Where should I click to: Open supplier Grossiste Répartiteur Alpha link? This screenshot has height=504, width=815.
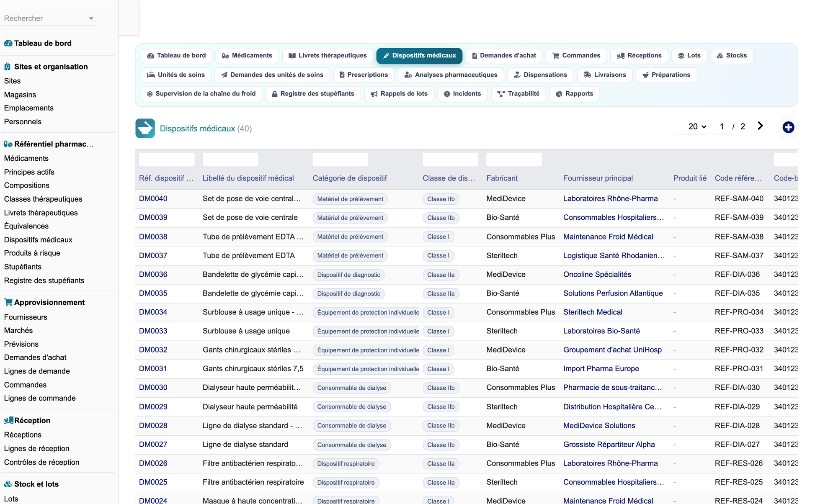tap(609, 445)
